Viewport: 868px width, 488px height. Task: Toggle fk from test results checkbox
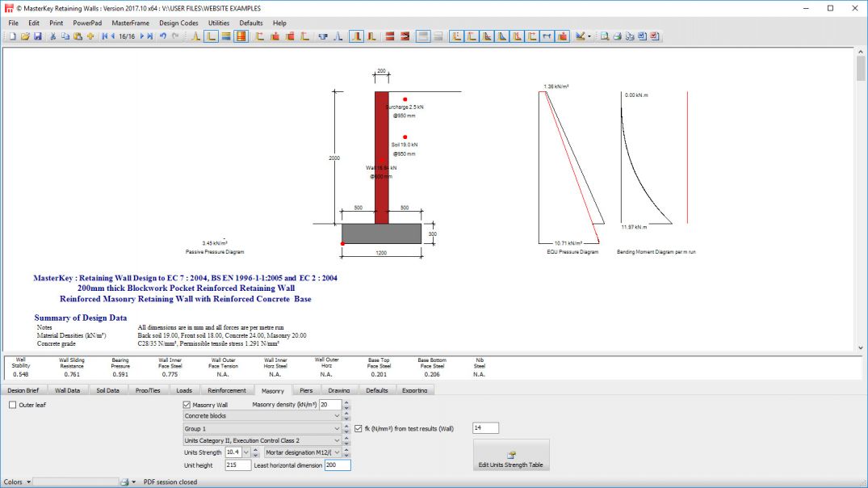coord(359,428)
